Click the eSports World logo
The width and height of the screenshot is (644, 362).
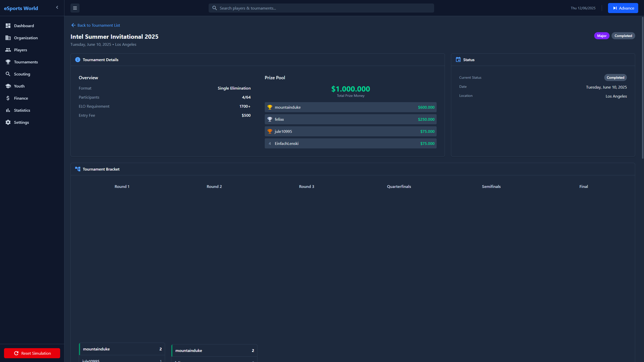[x=21, y=8]
